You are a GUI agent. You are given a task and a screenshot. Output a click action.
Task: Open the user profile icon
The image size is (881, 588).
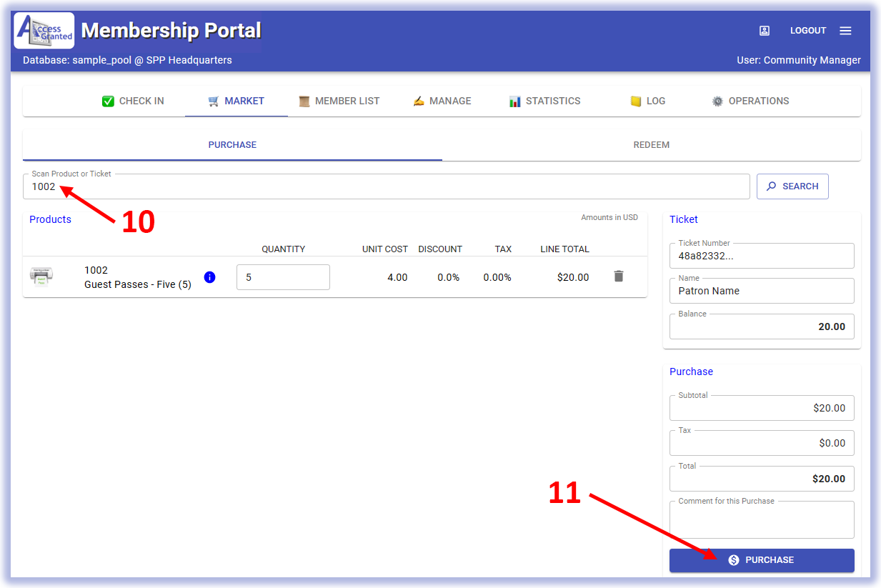pos(765,31)
